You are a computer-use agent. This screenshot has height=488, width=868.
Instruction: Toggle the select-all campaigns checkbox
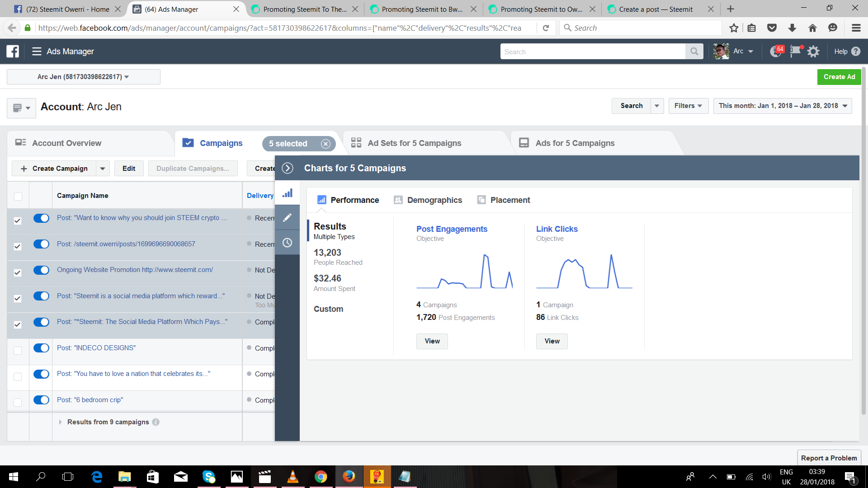(18, 196)
